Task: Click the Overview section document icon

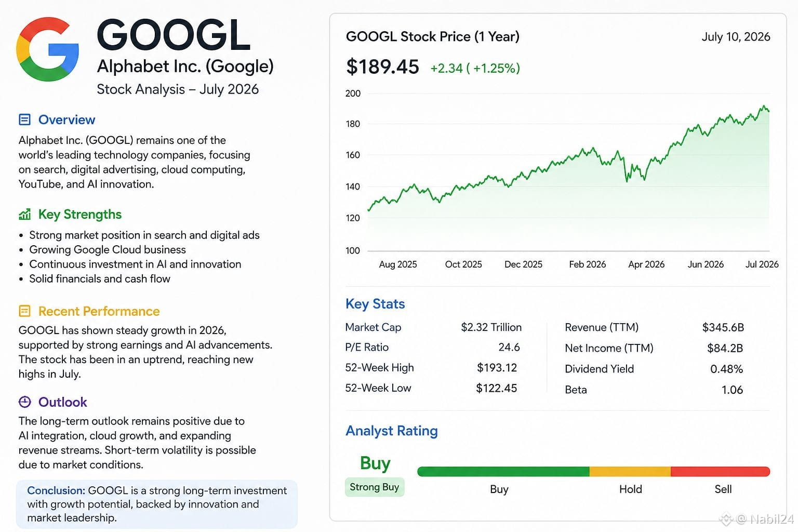Action: 24,119
